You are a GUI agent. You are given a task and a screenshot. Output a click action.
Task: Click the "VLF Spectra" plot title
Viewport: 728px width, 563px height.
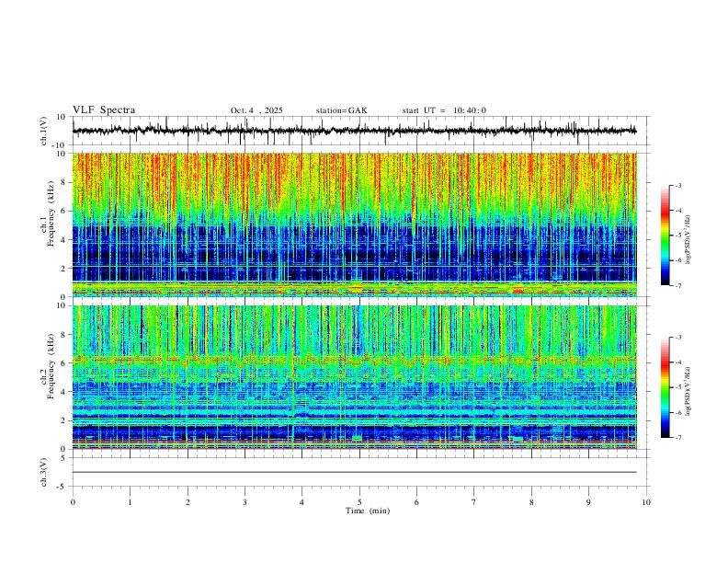[x=104, y=110]
